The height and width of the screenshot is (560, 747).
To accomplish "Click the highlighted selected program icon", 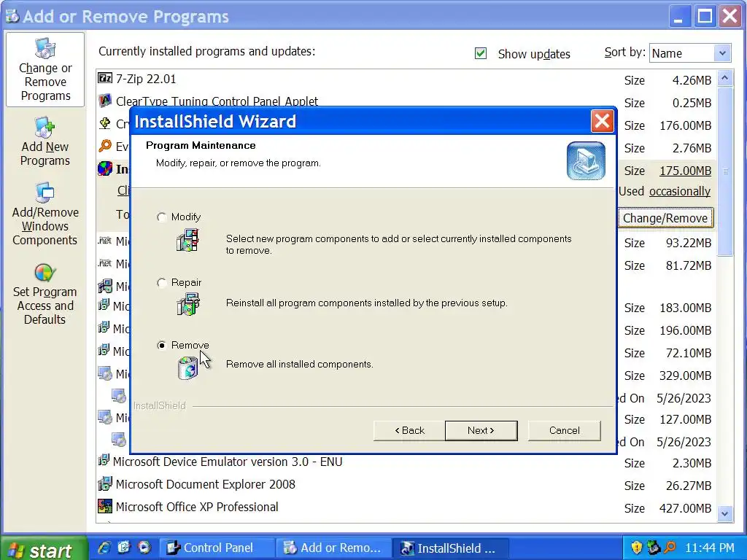I will point(105,169).
